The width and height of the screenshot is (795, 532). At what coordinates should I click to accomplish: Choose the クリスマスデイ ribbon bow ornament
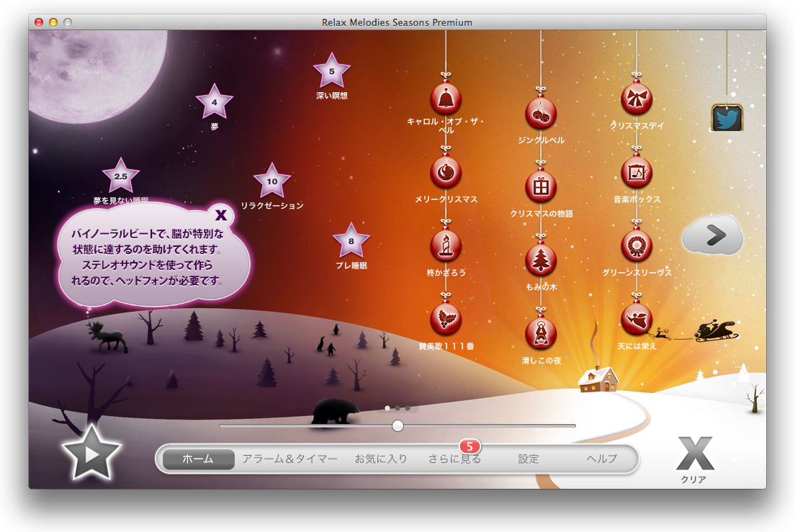[637, 99]
